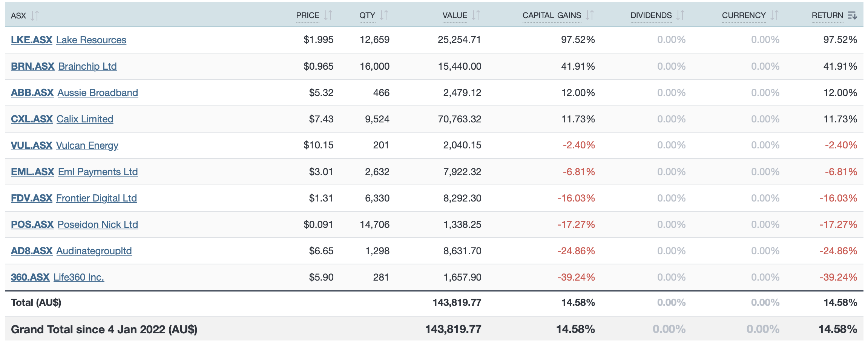This screenshot has width=868, height=345.
Task: Open the Lake Resources holding link
Action: click(91, 40)
